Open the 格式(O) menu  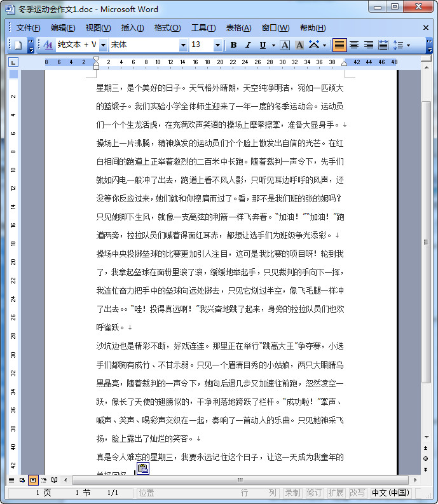[x=167, y=28]
